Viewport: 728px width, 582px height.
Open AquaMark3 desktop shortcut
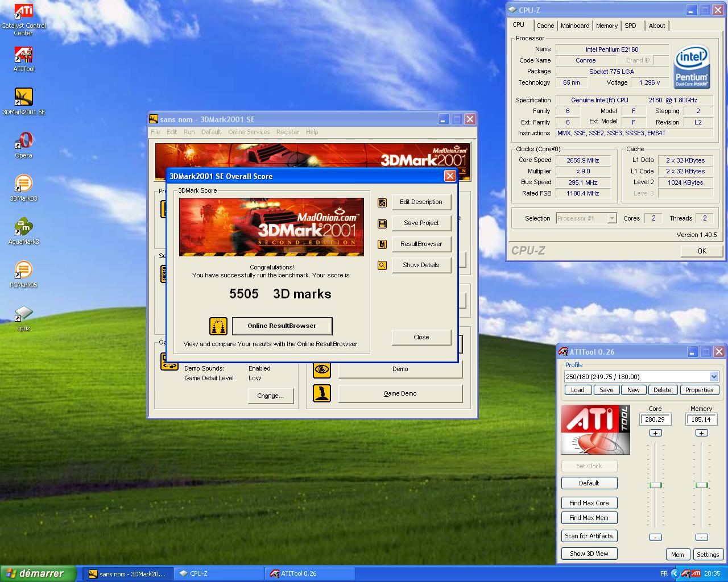(24, 231)
